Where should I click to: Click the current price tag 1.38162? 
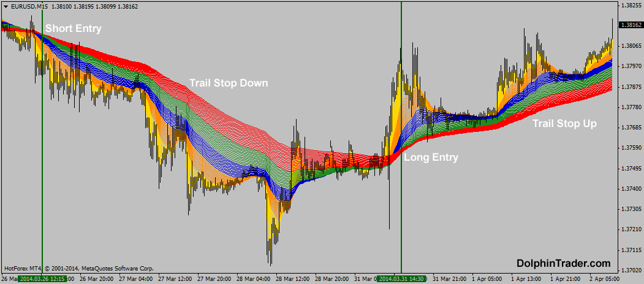[631, 25]
